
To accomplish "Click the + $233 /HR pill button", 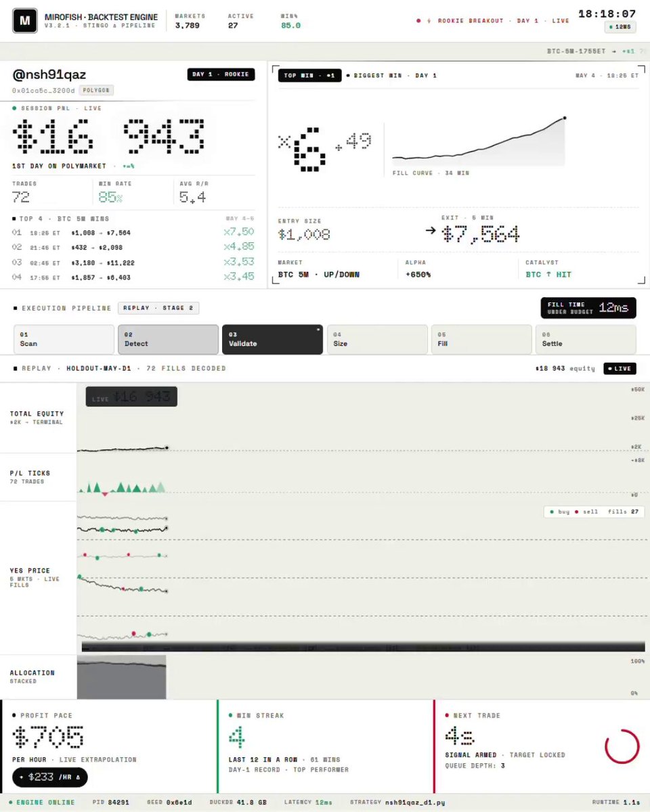I will click(49, 777).
